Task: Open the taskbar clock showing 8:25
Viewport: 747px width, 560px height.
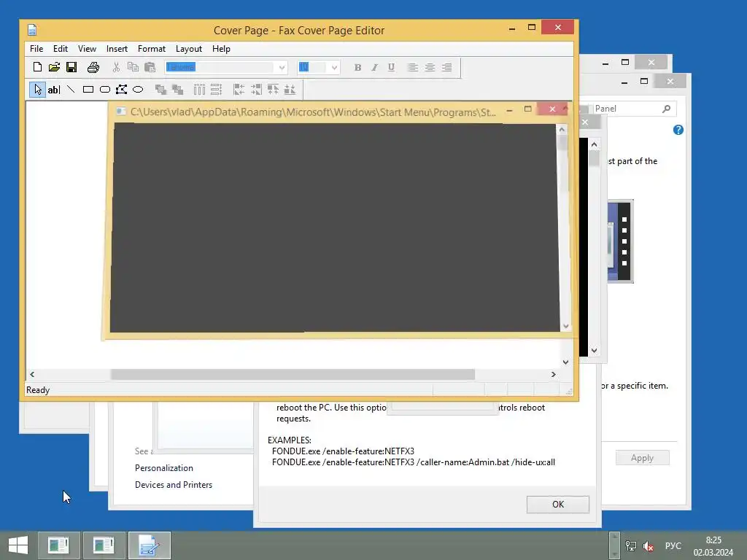Action: point(713,545)
